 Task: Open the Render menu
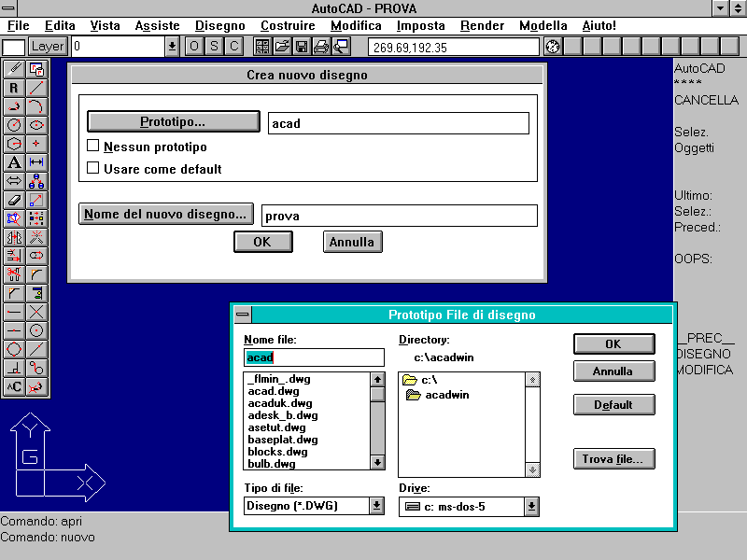point(482,26)
